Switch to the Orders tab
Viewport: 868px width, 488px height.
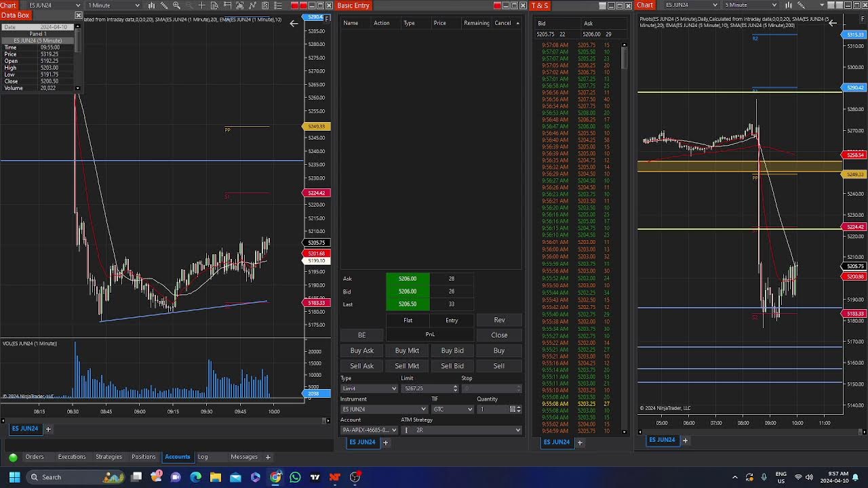pos(35,457)
